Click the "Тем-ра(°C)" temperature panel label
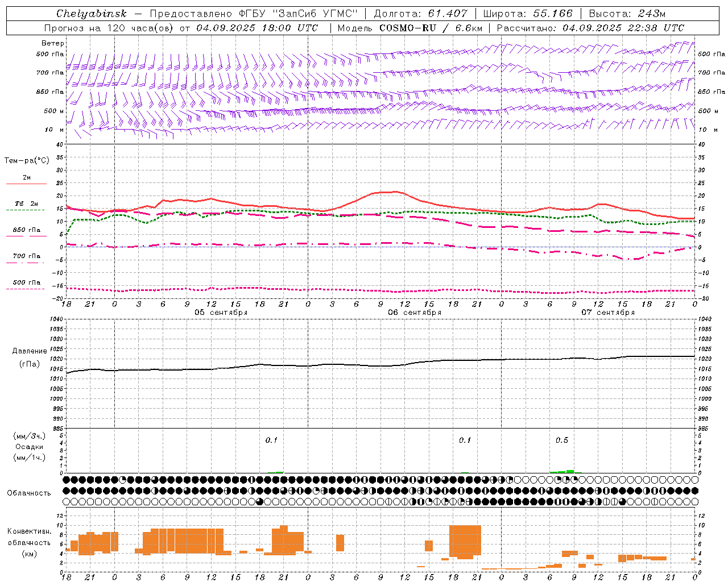This screenshot has width=728, height=582. (27, 161)
